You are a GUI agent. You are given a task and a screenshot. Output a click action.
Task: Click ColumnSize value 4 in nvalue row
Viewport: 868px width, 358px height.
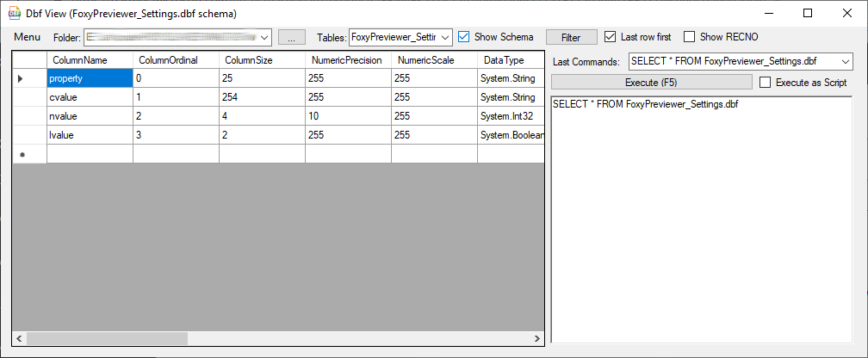point(262,116)
